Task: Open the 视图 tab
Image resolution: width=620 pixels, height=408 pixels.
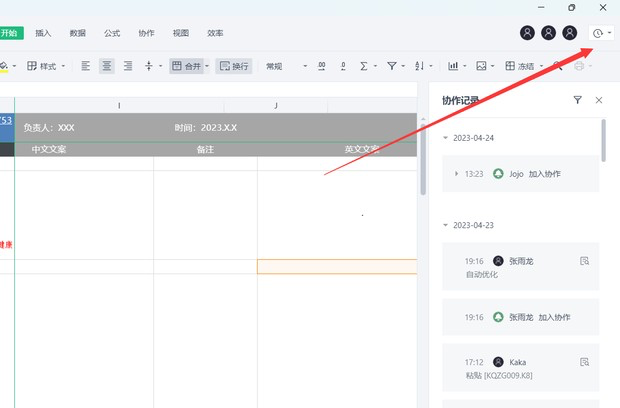Action: click(181, 33)
